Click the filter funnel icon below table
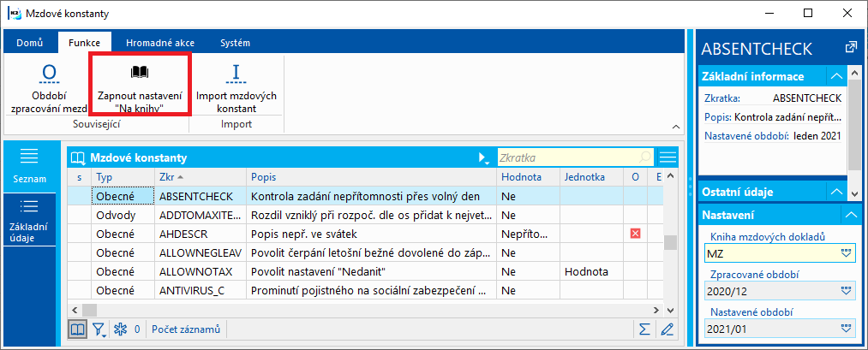Image resolution: width=868 pixels, height=350 pixels. click(99, 329)
